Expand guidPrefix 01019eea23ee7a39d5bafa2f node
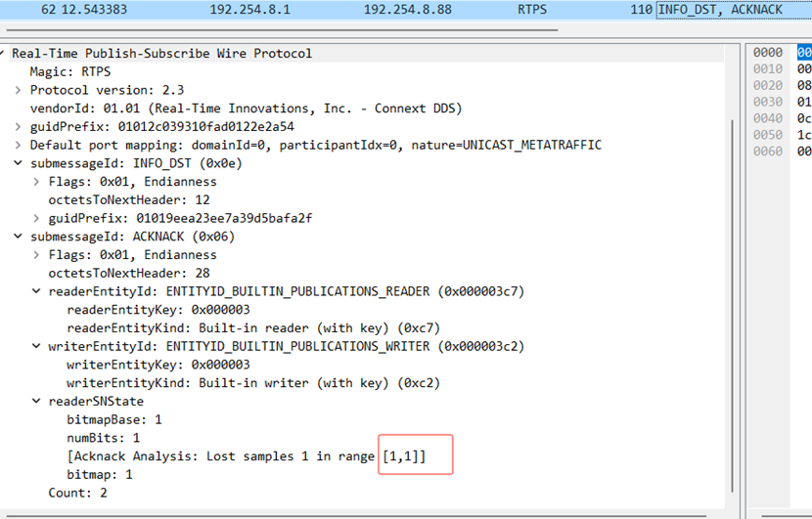Screen dimensions: 812x519 click(37, 218)
